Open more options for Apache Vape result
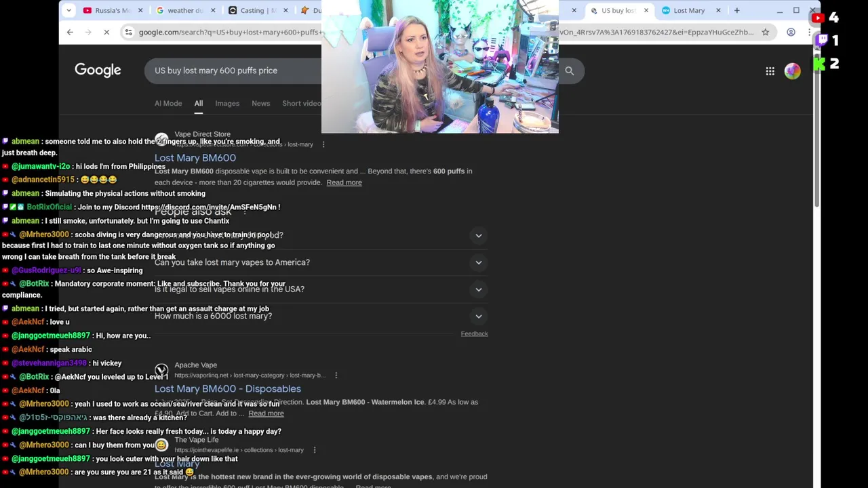 (336, 375)
